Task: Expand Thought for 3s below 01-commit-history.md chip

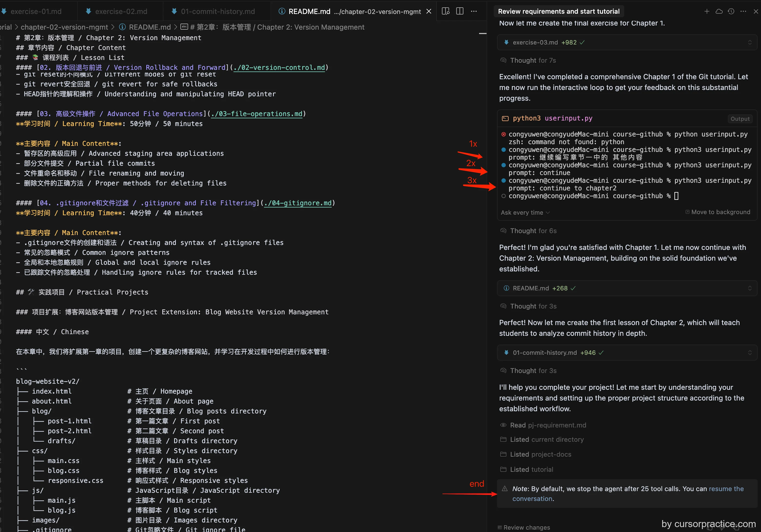Action: click(x=533, y=371)
